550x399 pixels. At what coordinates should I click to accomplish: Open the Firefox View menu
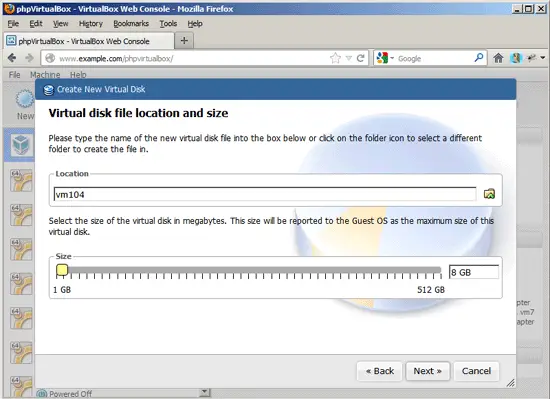(x=60, y=23)
